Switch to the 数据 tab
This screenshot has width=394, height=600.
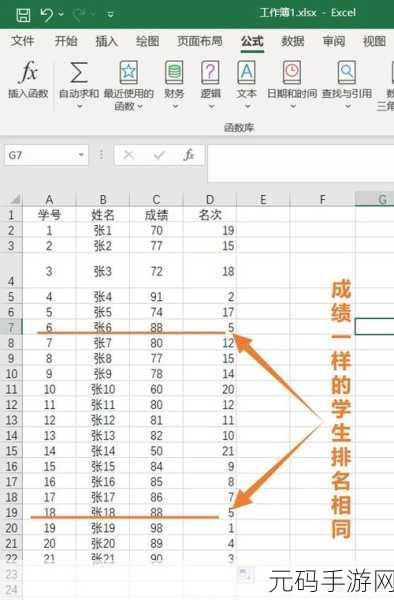pyautogui.click(x=293, y=41)
